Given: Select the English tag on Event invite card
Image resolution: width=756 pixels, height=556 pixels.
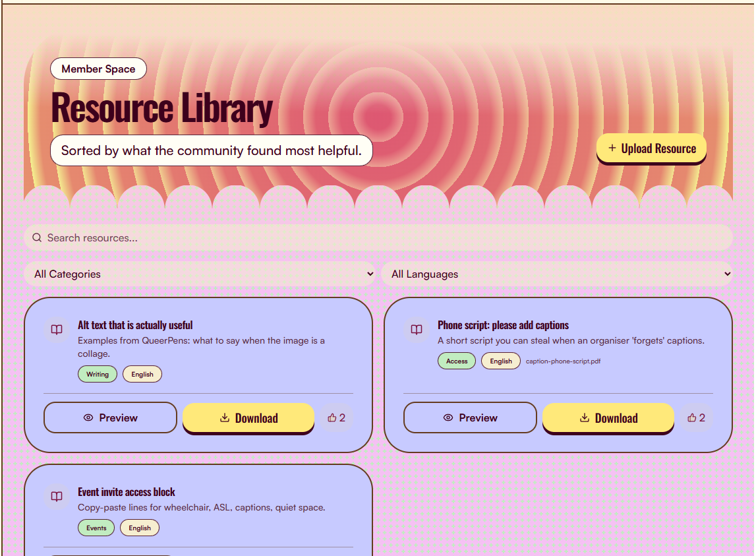Looking at the screenshot, I should (x=140, y=528).
